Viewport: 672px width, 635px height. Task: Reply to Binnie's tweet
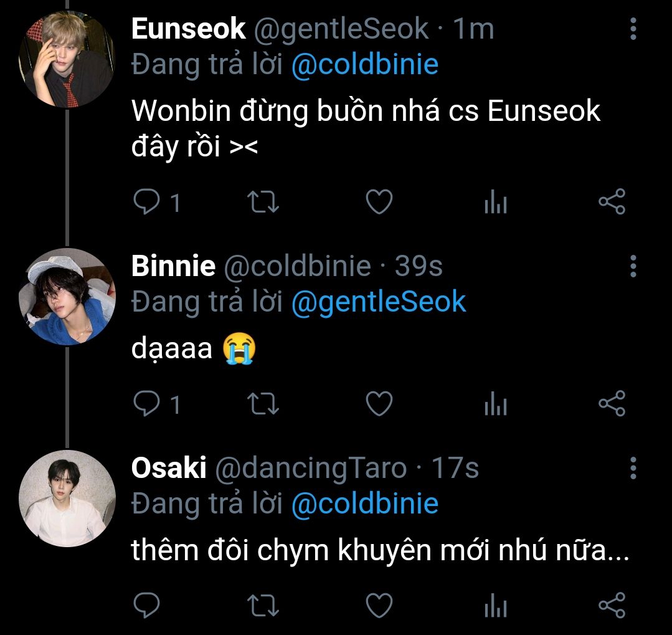pyautogui.click(x=148, y=404)
